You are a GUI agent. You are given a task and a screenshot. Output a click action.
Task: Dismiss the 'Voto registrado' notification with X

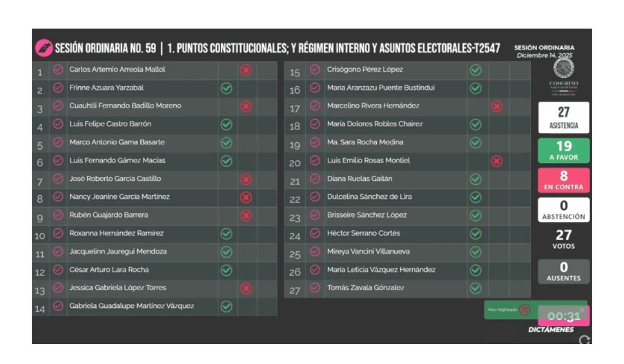point(582,310)
